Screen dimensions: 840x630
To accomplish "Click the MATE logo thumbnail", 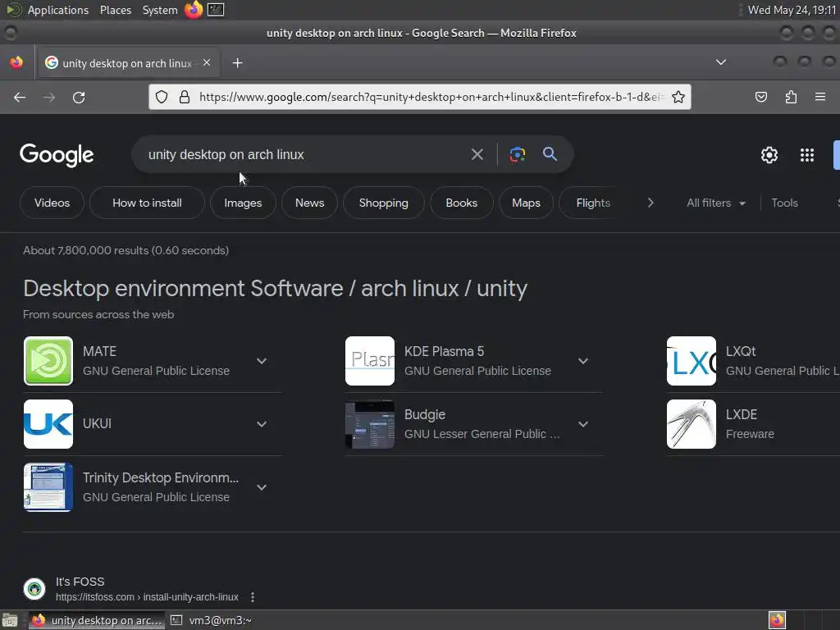I will [x=48, y=361].
